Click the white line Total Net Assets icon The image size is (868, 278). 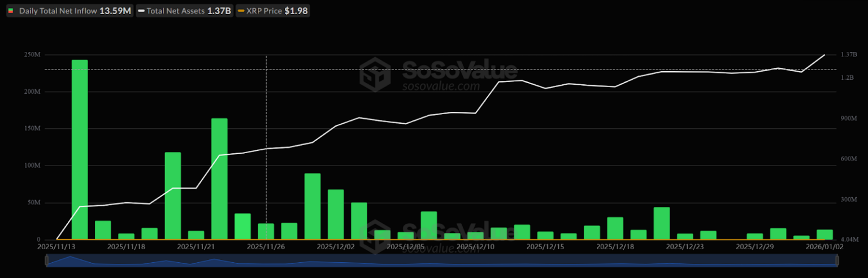141,11
